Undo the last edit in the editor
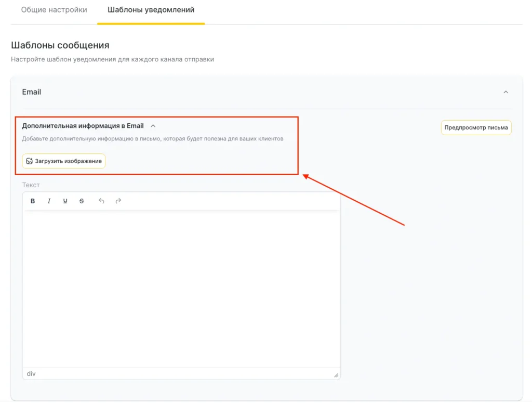 (101, 201)
